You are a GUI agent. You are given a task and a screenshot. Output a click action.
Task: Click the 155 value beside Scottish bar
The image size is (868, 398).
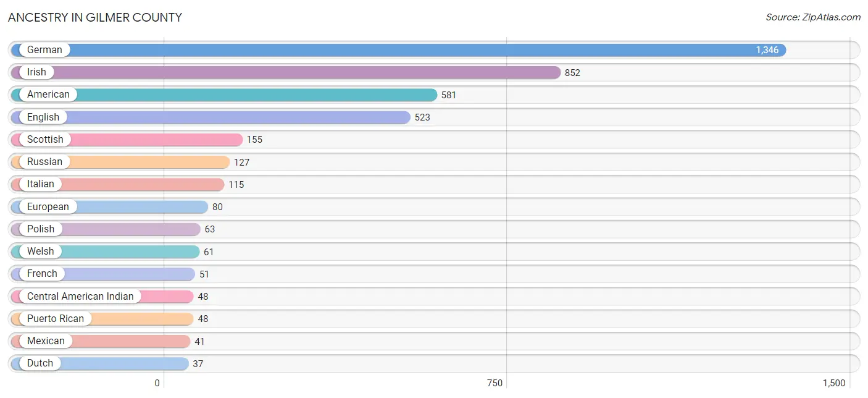tap(254, 140)
